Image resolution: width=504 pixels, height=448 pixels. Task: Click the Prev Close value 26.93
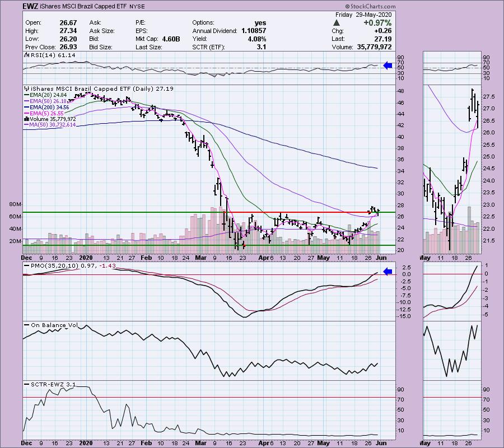(x=68, y=47)
